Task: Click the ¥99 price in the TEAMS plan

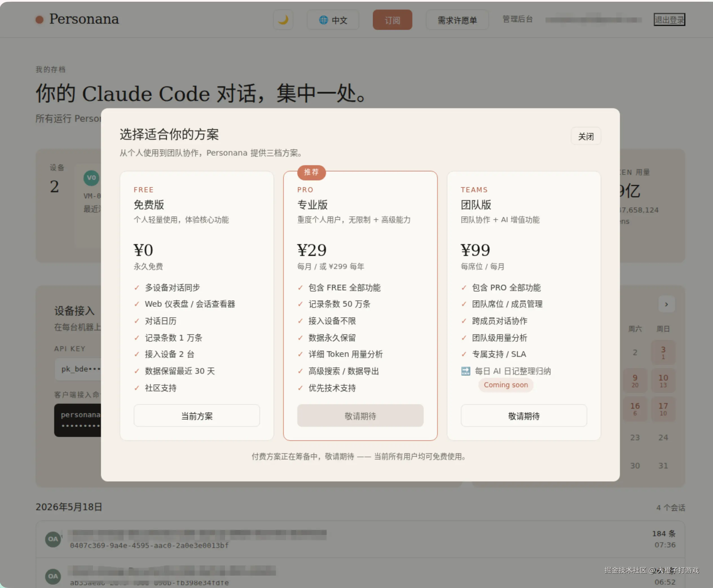Action: click(476, 250)
